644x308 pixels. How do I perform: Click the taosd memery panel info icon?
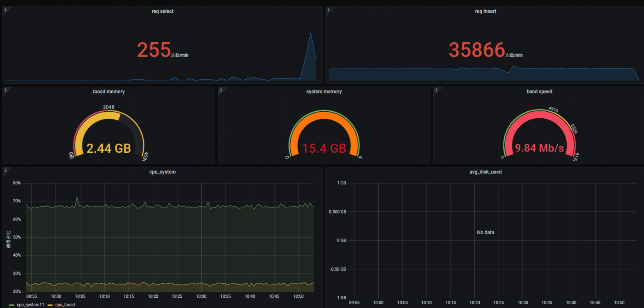(x=5, y=90)
